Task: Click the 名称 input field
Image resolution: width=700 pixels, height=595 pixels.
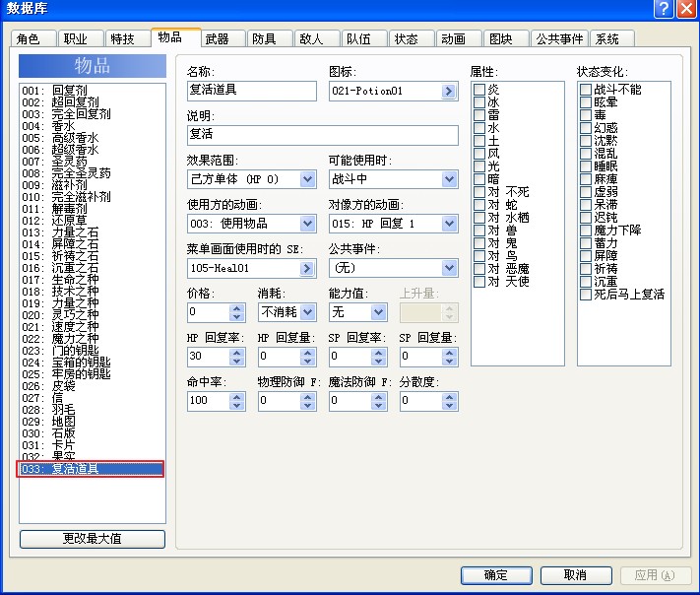Action: (252, 91)
